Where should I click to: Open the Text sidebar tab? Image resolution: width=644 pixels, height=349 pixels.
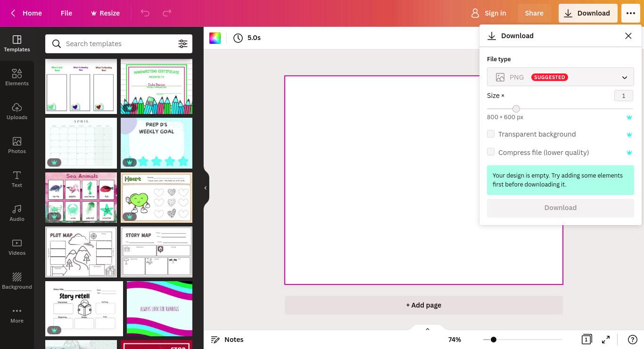[x=17, y=179]
